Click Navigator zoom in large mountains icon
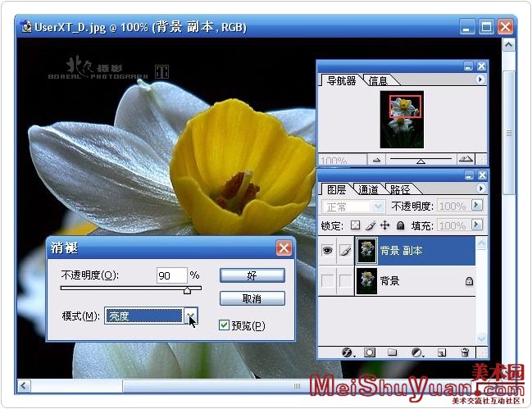532x409 pixels. point(466,159)
